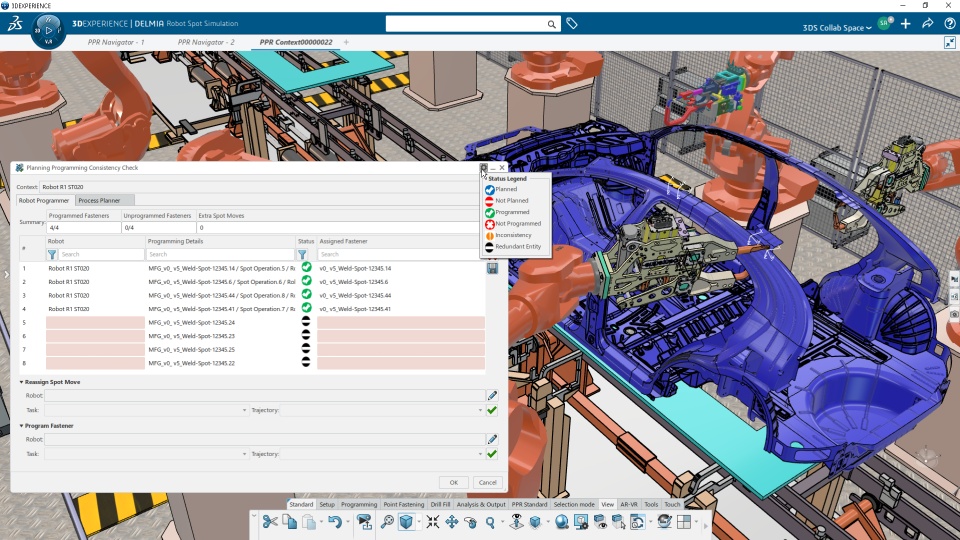
Task: Click the Assigned Fastener search field
Action: point(398,254)
